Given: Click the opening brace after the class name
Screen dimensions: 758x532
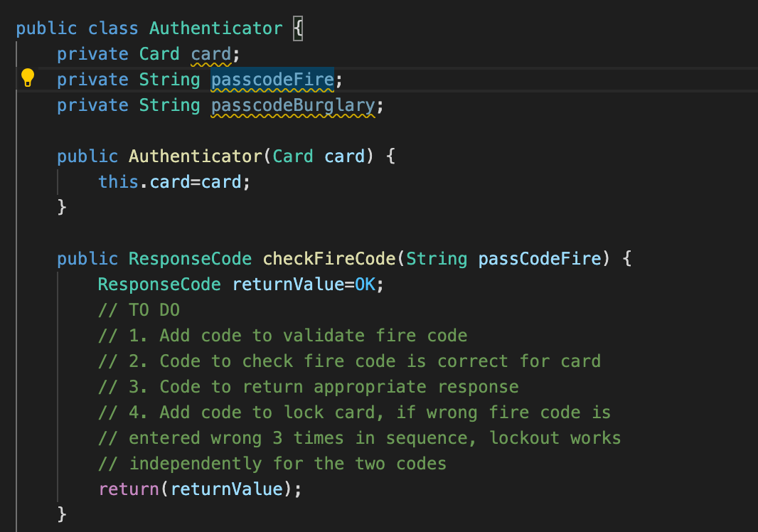Looking at the screenshot, I should click(x=298, y=28).
